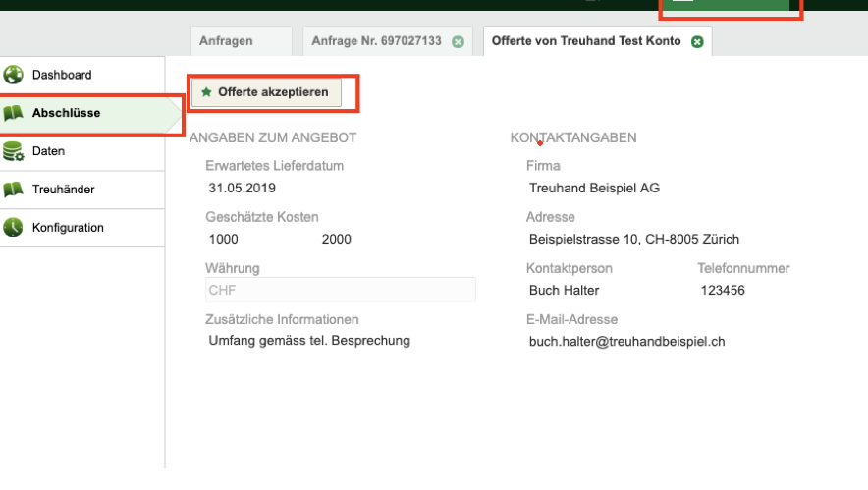Click the lower cost estimate 1000
868x490 pixels.
click(224, 239)
